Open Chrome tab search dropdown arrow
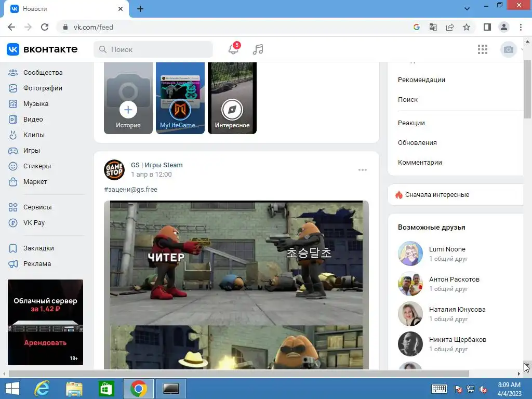 (x=467, y=9)
